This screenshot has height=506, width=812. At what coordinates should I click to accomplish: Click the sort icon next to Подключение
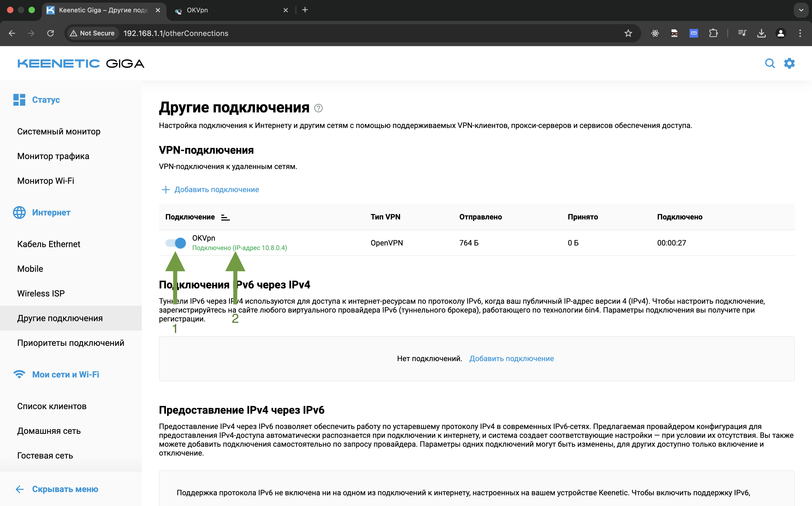(225, 218)
